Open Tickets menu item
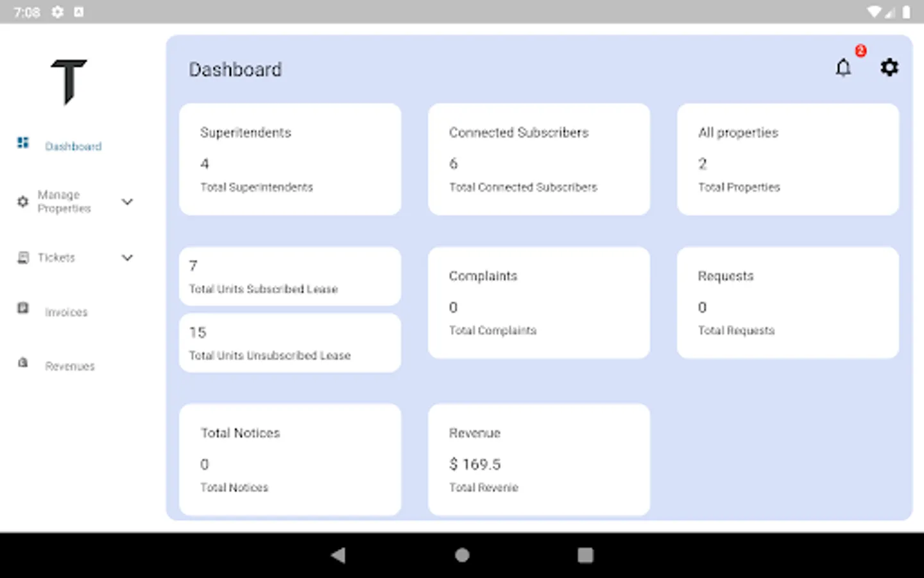 56,258
